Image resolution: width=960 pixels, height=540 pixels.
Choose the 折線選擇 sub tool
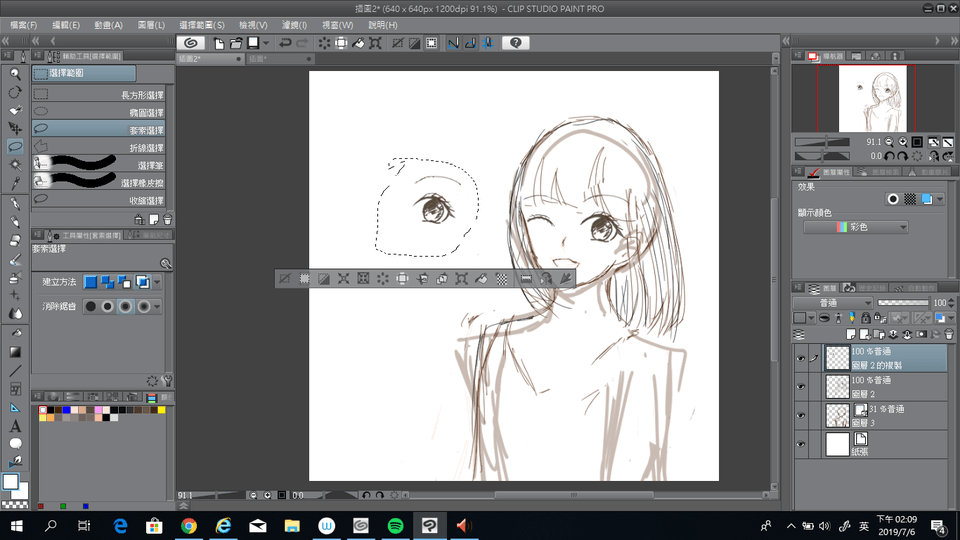tap(98, 148)
